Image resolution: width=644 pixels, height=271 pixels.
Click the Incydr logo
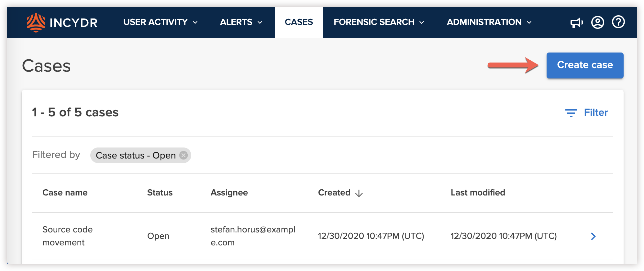point(61,22)
